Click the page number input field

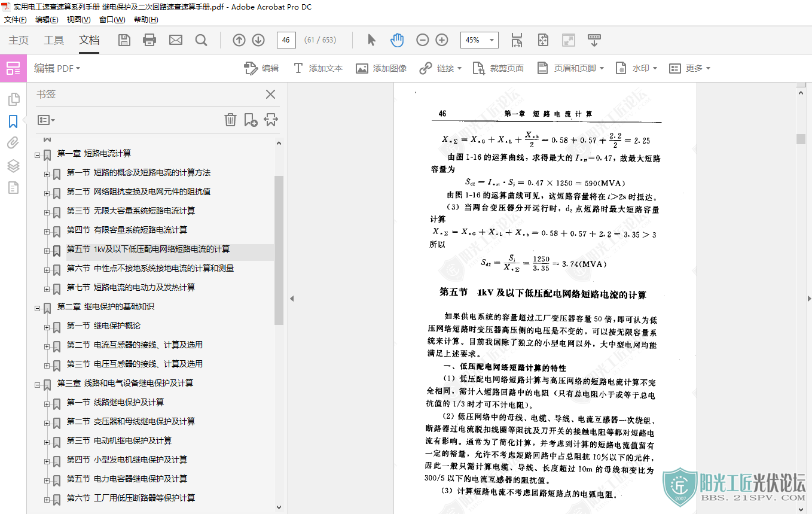[x=286, y=40]
